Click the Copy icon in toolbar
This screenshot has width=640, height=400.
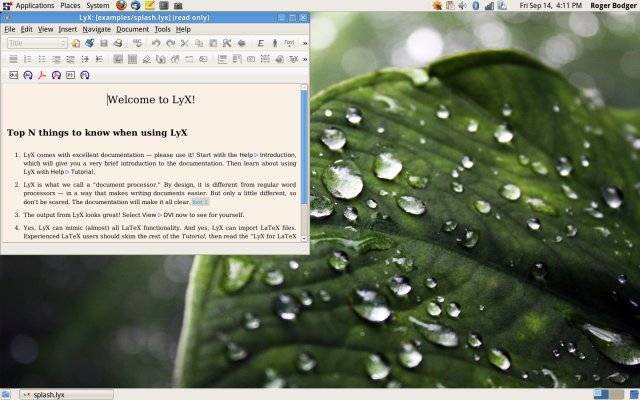tap(199, 43)
